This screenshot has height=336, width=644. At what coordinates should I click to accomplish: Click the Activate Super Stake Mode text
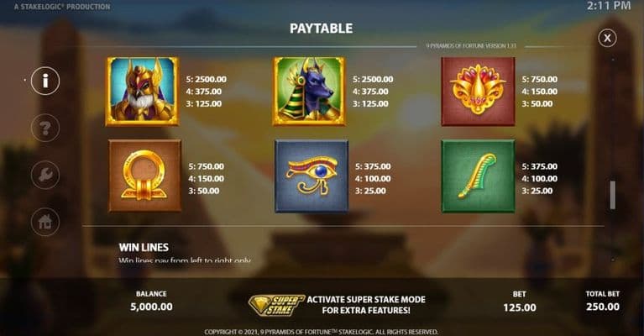coord(366,305)
